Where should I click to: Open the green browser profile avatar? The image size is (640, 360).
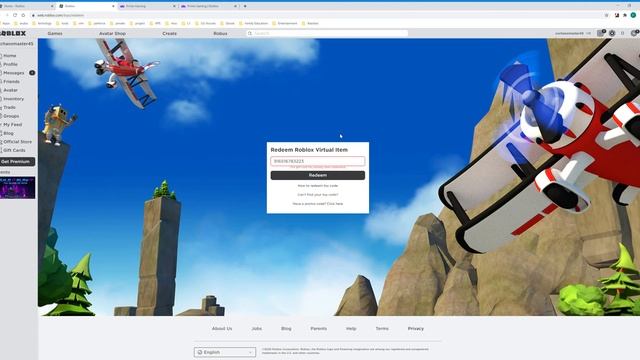click(633, 15)
